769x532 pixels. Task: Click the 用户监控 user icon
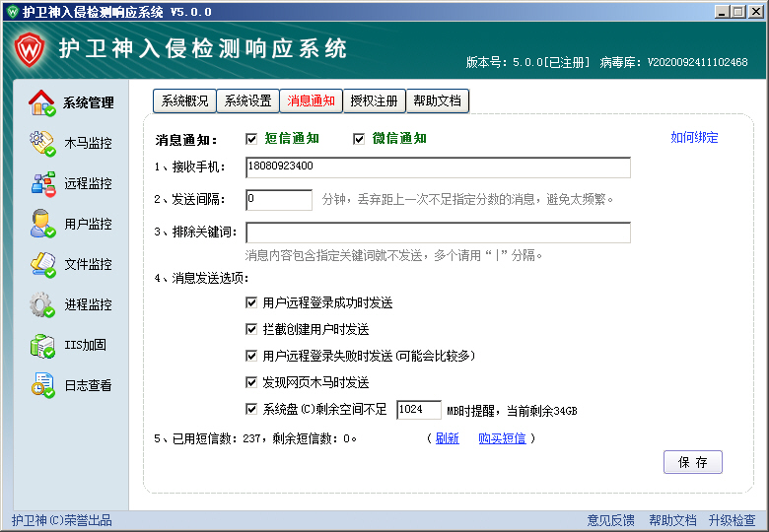(42, 224)
